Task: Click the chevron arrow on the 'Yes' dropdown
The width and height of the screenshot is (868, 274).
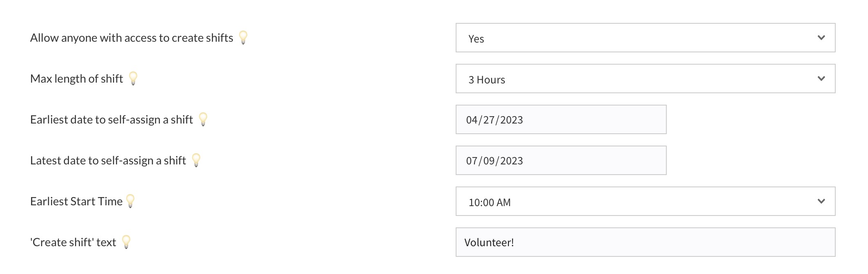Action: coord(821,38)
